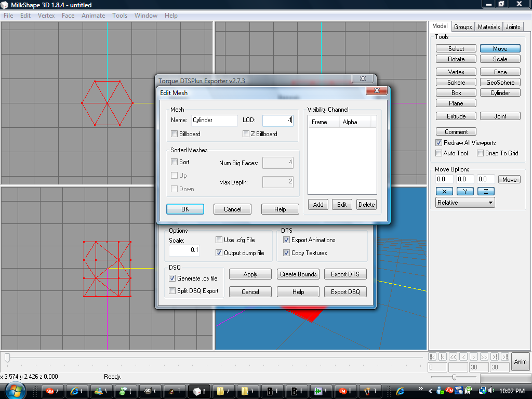This screenshot has width=532, height=399.
Task: Open the Animate menu
Action: click(x=94, y=16)
